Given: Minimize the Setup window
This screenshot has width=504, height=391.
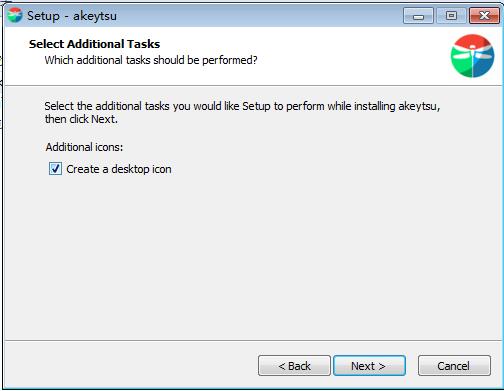Looking at the screenshot, I should (x=418, y=16).
